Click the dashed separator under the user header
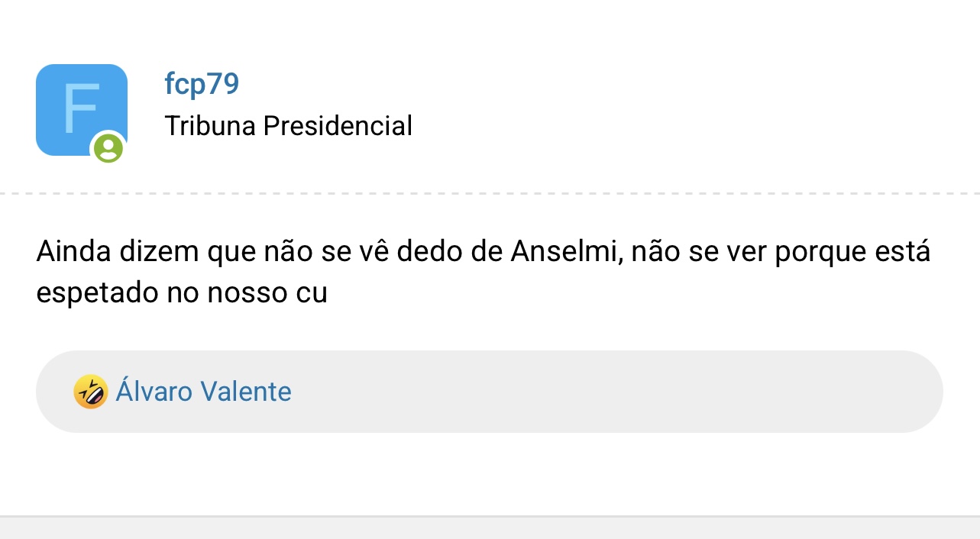The height and width of the screenshot is (539, 980). (490, 193)
